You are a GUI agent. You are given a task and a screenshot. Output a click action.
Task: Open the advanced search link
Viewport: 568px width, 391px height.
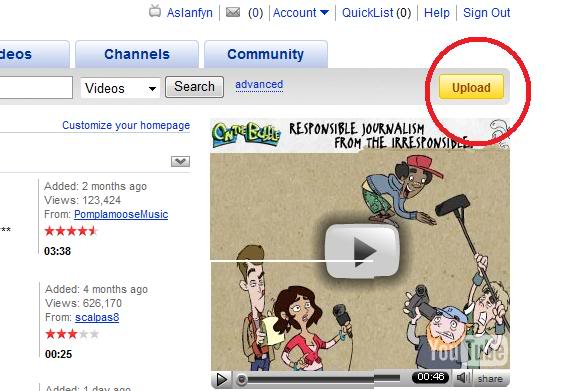(x=259, y=84)
